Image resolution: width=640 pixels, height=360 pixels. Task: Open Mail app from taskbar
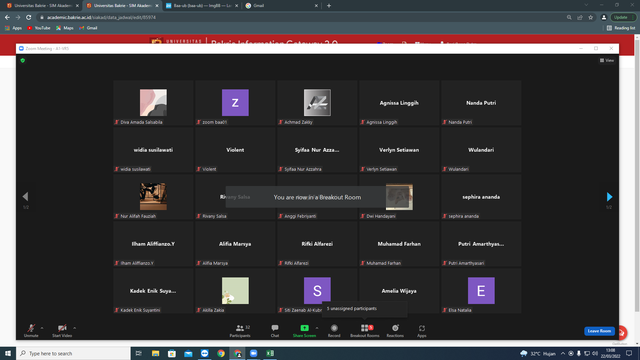188,353
